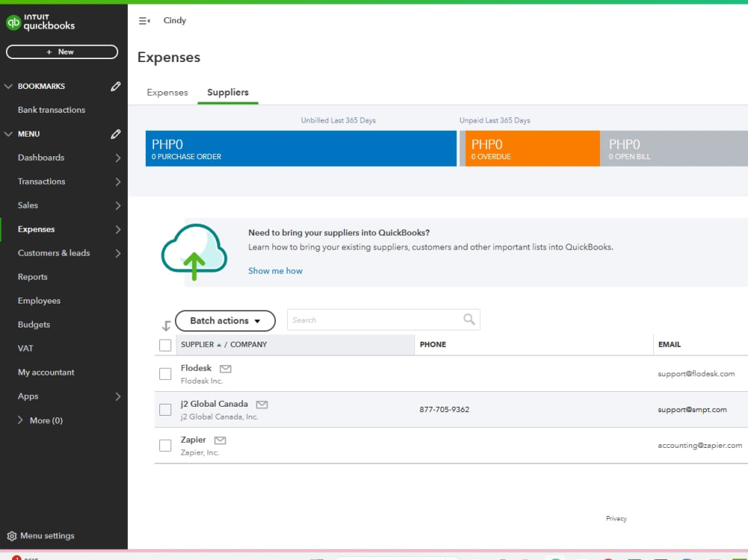Tick the select-all suppliers checkbox

coord(165,345)
